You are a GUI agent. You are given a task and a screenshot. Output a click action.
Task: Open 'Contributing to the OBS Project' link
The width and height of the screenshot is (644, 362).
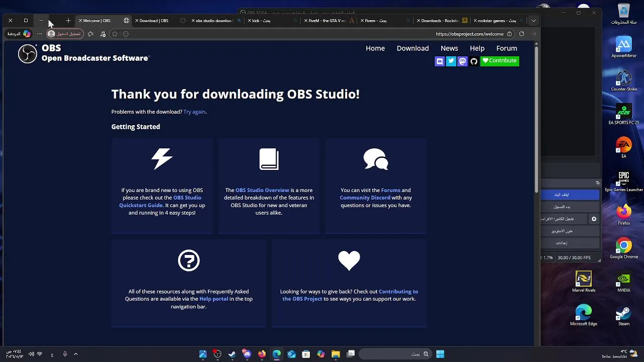(x=350, y=295)
